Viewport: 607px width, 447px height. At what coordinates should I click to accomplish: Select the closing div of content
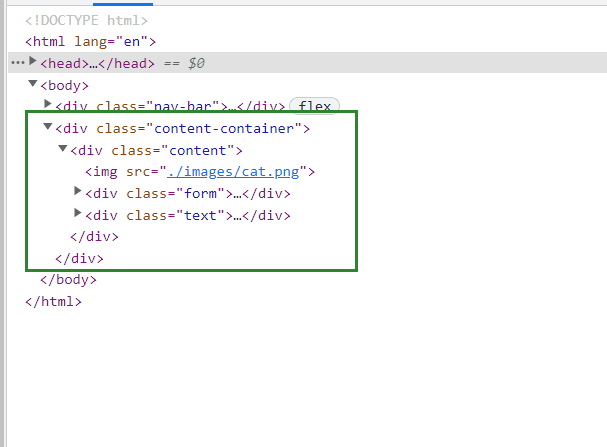click(94, 236)
